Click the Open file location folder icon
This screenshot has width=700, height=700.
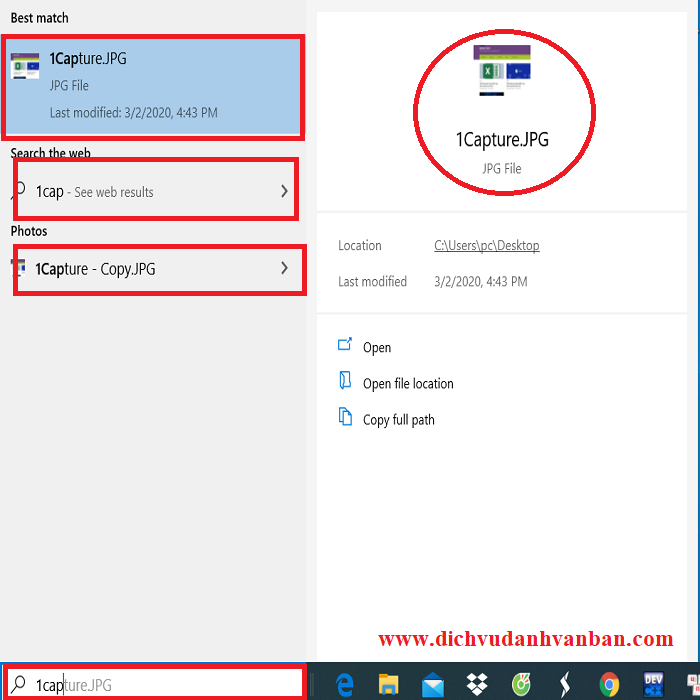click(345, 381)
